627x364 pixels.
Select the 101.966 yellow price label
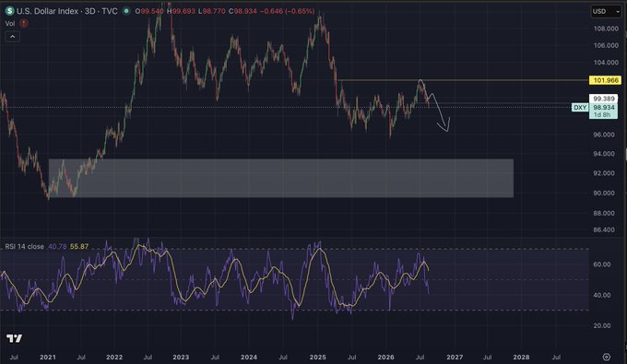(606, 80)
